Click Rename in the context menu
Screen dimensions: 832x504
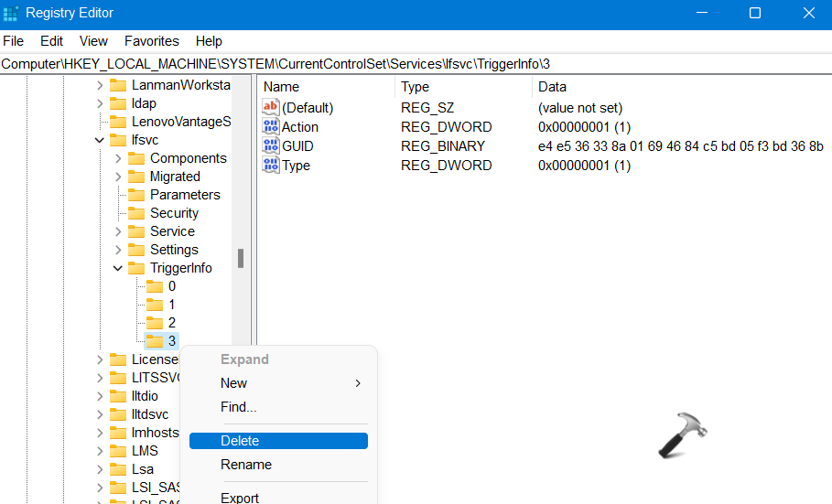pos(246,465)
